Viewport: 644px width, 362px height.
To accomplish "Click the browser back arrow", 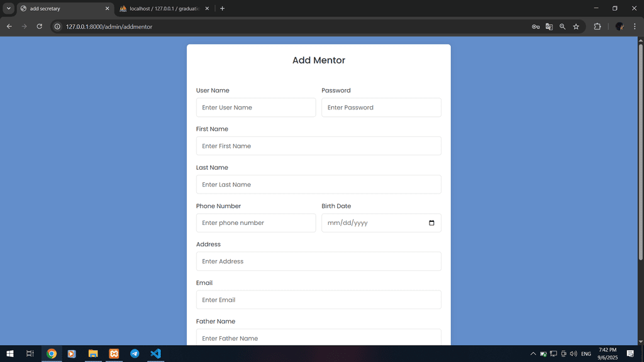I will (9, 26).
